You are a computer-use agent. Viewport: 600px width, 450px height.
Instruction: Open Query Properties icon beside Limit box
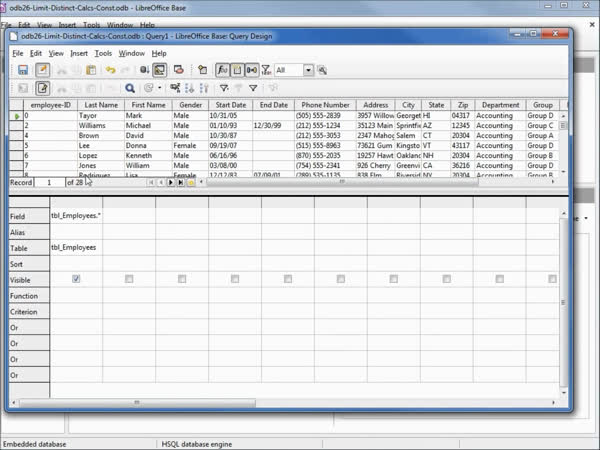(322, 70)
